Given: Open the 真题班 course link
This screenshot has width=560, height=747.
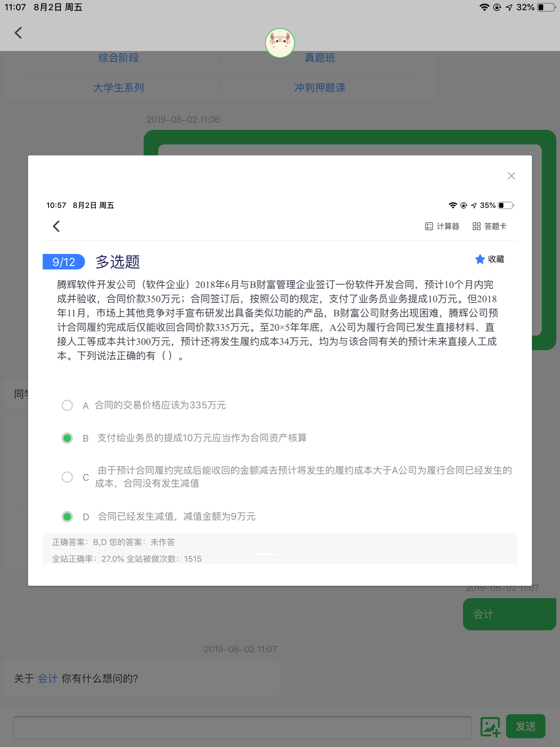Looking at the screenshot, I should pos(320,58).
